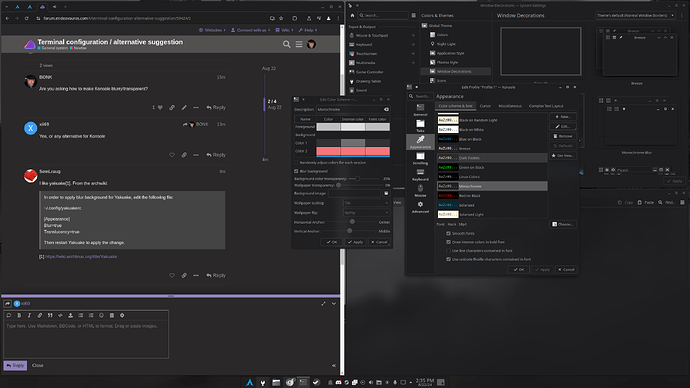Collapse the reply composer chevron
The width and height of the screenshot is (690, 388).
point(334,304)
